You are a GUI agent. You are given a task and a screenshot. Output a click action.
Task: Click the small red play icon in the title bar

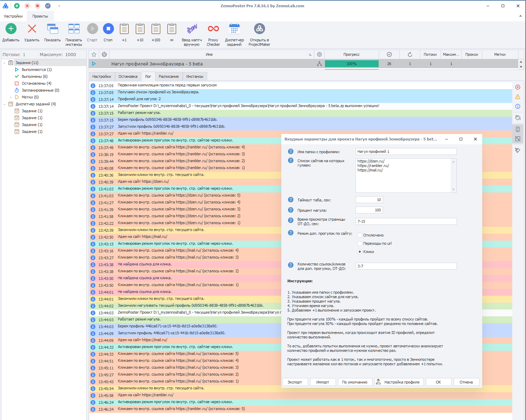click(27, 6)
